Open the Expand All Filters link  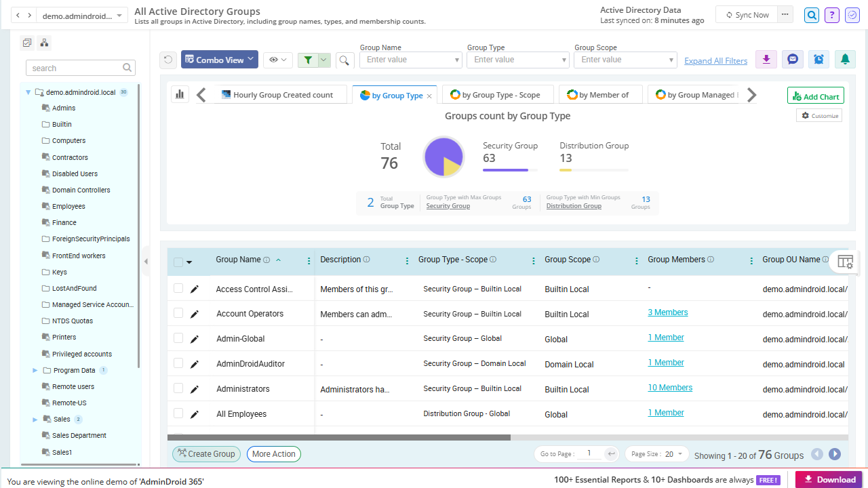pyautogui.click(x=716, y=61)
